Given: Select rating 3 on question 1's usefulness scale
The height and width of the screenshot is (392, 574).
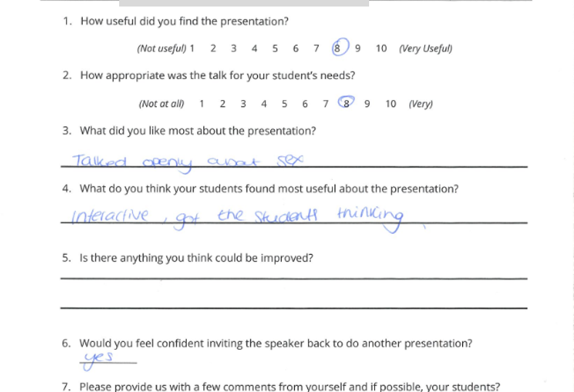Looking at the screenshot, I should tap(233, 48).
